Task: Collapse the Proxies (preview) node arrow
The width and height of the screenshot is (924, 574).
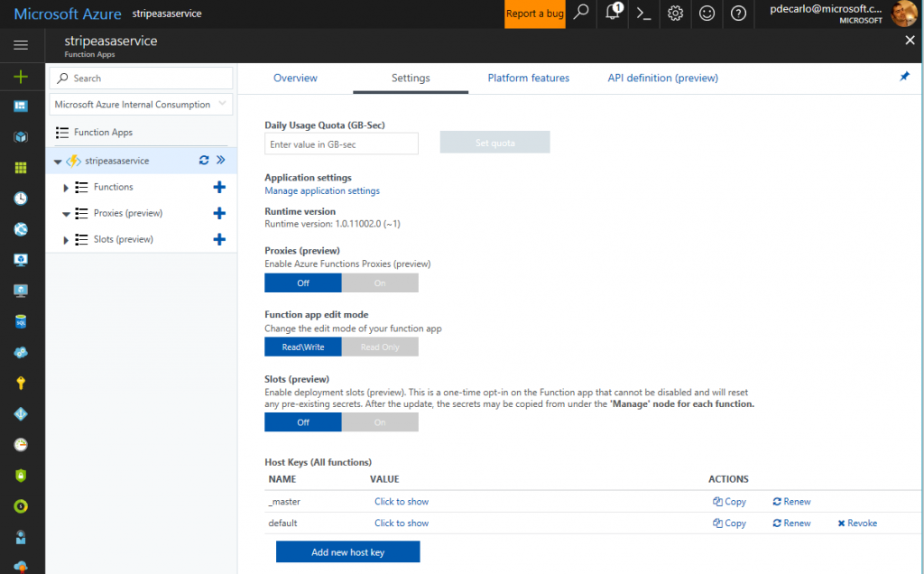Action: (66, 214)
